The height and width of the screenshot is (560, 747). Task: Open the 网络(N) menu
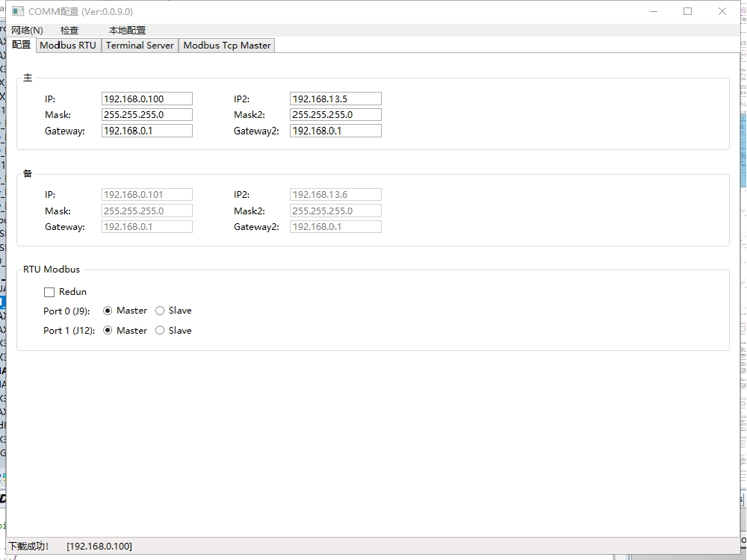coord(27,31)
